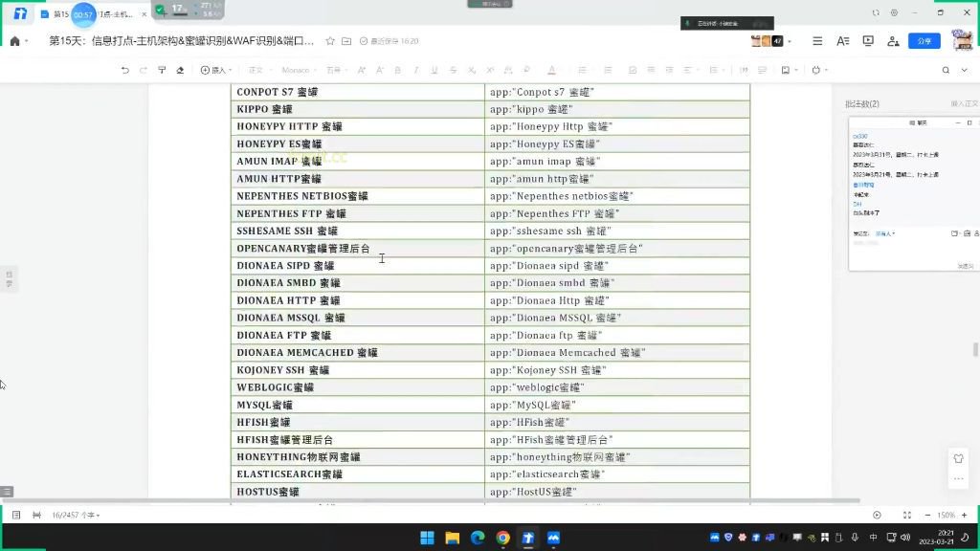Zoom in with the plus button

pos(965,515)
